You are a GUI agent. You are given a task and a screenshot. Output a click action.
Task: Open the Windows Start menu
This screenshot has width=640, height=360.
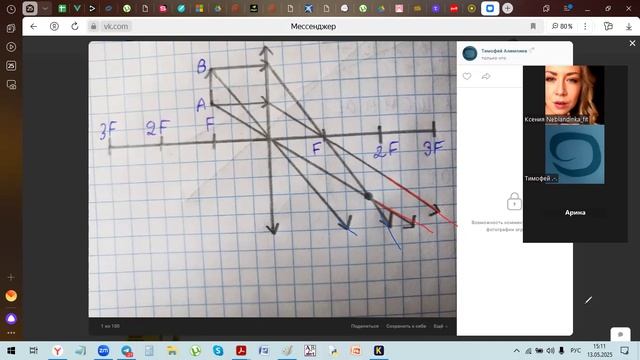[11, 351]
